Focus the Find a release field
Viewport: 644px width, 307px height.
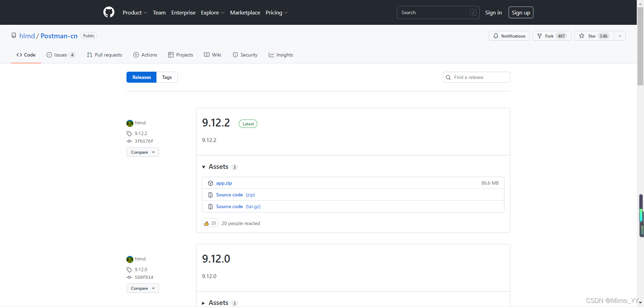tap(477, 77)
